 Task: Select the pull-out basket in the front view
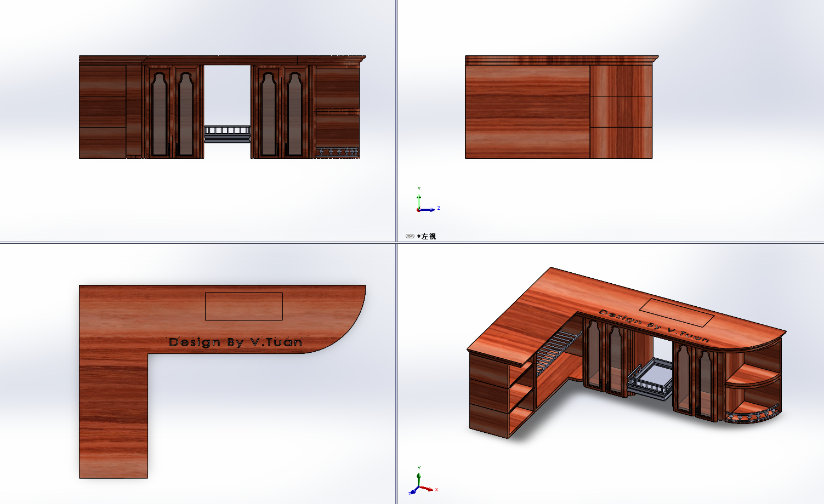tap(228, 134)
